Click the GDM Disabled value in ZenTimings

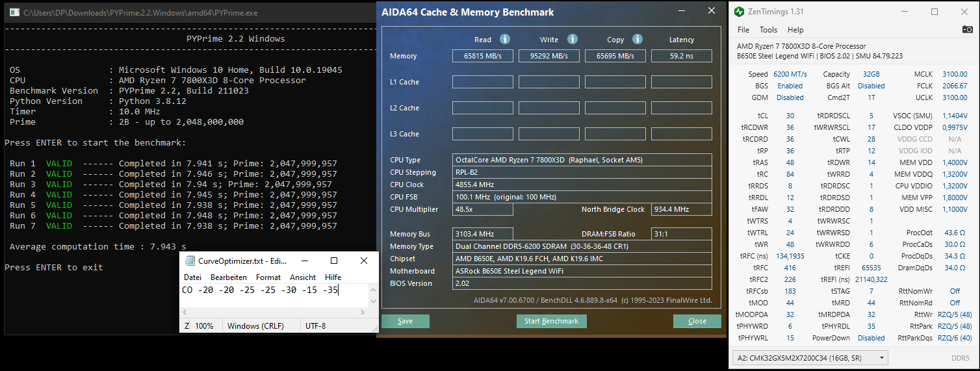click(790, 97)
